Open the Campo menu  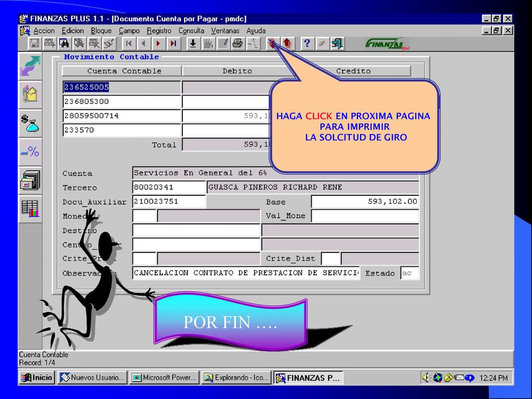pyautogui.click(x=129, y=31)
